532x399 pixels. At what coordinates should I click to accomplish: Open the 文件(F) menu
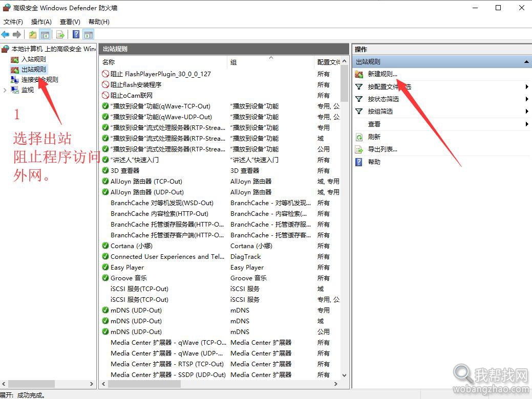pos(13,22)
